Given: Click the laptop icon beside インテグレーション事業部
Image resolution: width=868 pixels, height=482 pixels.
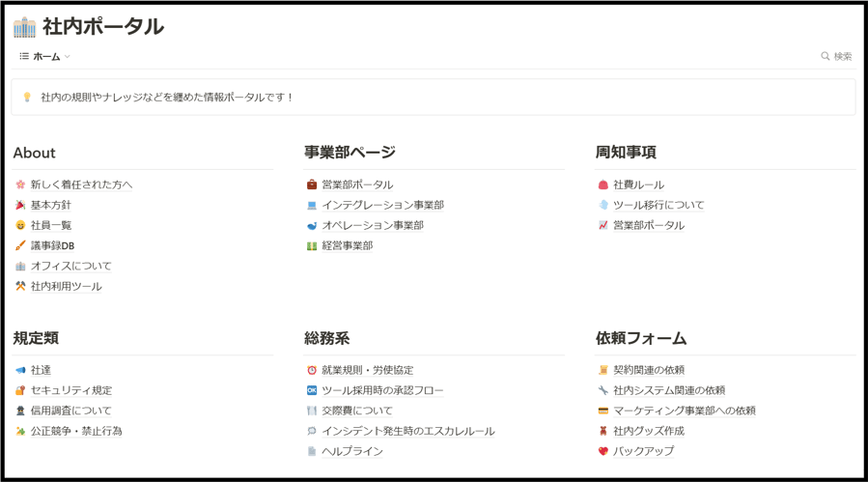Looking at the screenshot, I should tap(312, 205).
